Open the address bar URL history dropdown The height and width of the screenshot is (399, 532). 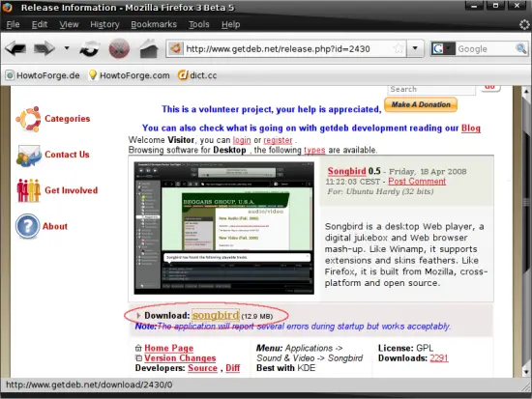pyautogui.click(x=415, y=48)
